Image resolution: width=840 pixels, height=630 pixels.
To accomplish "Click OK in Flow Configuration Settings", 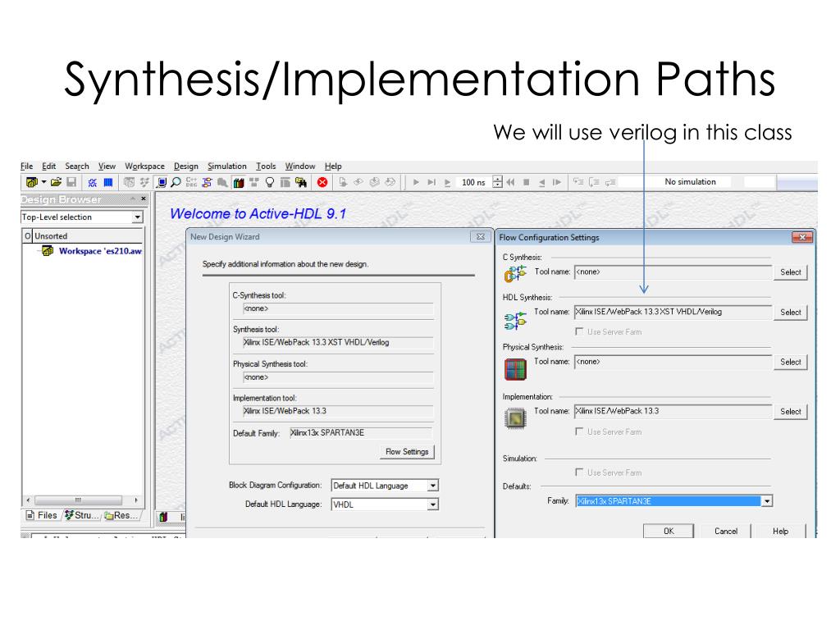I will [x=669, y=531].
